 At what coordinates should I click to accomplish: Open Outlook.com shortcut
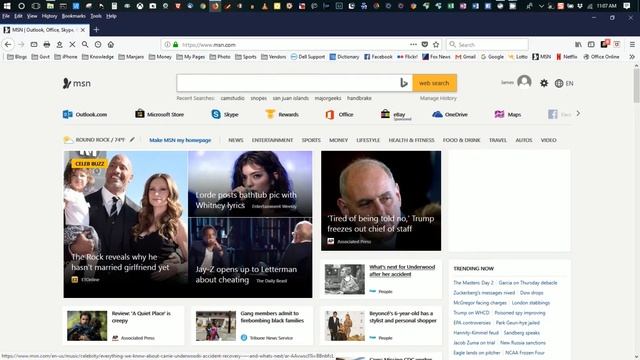pyautogui.click(x=85, y=114)
